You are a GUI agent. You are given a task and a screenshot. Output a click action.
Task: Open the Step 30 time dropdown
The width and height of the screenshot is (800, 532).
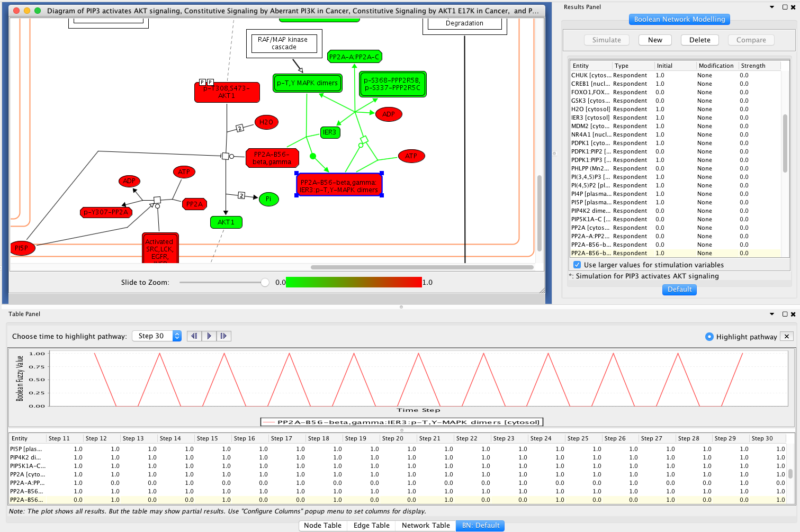(x=157, y=336)
